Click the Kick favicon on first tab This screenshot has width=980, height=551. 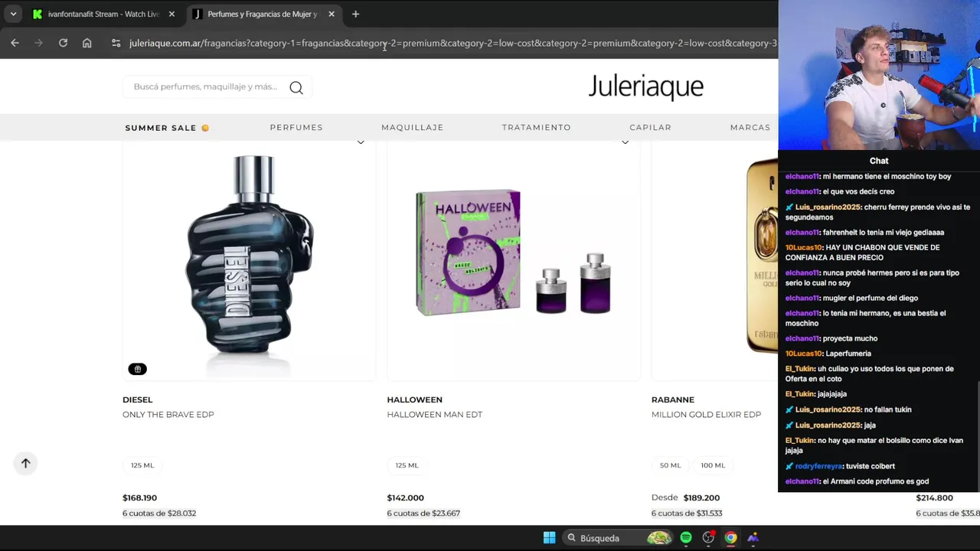(x=38, y=14)
